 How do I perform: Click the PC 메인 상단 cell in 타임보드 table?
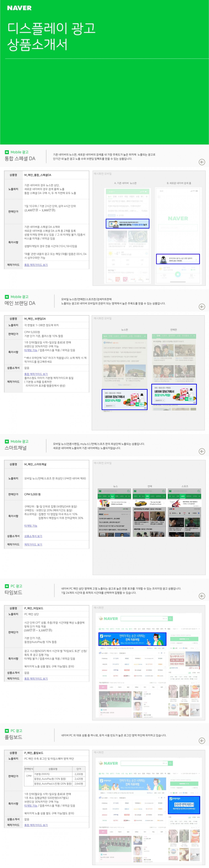click(x=56, y=614)
